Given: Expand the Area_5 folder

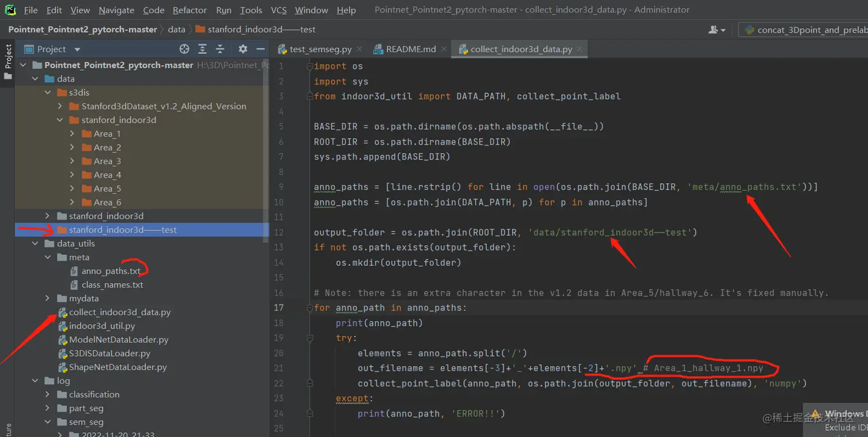Looking at the screenshot, I should tap(72, 188).
